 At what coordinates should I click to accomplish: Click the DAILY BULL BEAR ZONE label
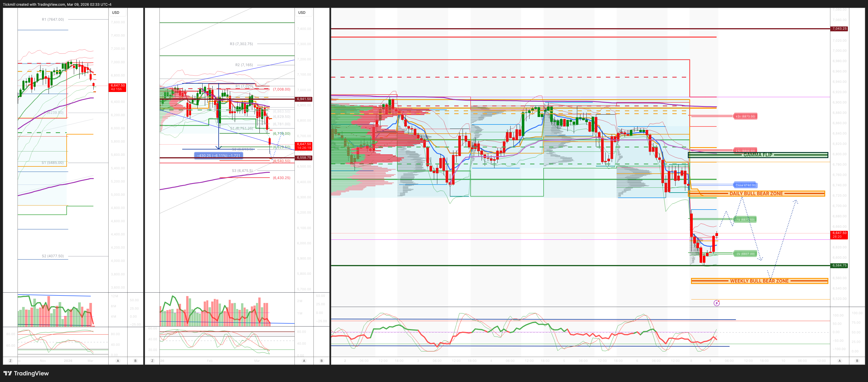coord(756,193)
